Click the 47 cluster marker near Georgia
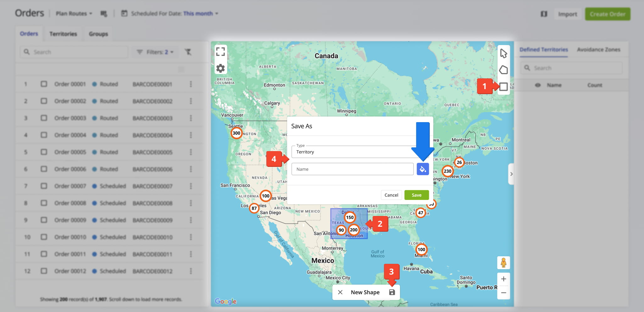 pos(420,213)
